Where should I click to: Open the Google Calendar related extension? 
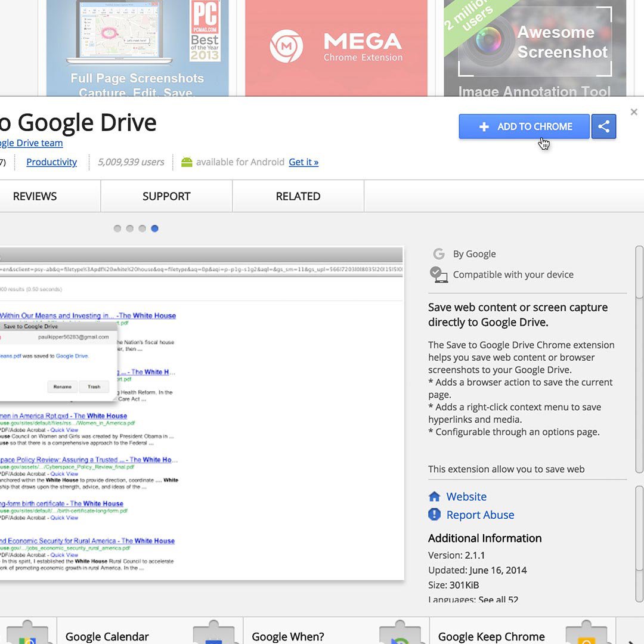(x=150, y=631)
